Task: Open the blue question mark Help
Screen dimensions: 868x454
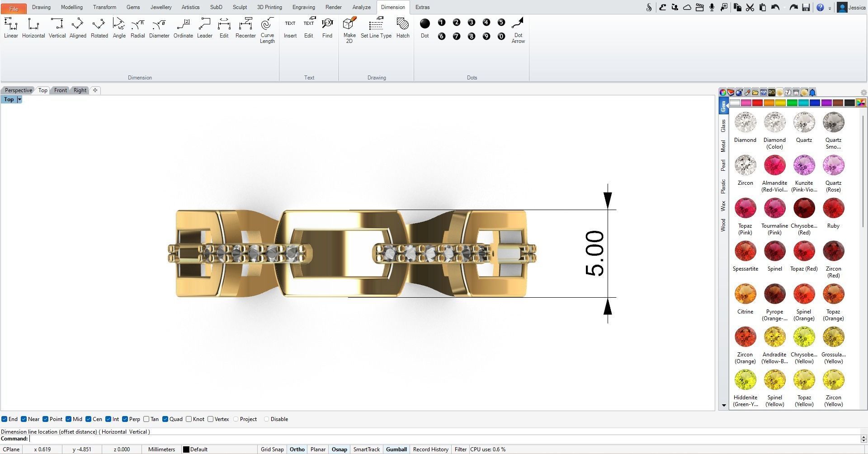Action: (820, 7)
